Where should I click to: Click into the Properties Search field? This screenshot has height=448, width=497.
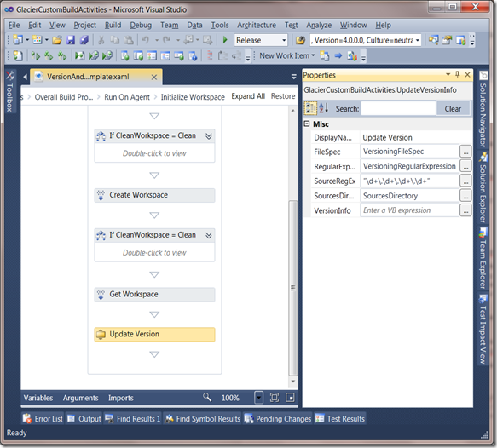tap(398, 109)
